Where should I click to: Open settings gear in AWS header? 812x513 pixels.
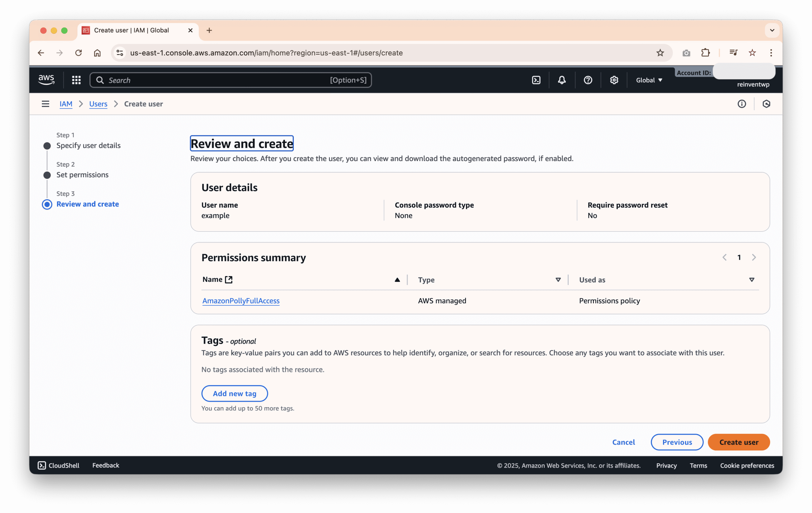click(614, 80)
